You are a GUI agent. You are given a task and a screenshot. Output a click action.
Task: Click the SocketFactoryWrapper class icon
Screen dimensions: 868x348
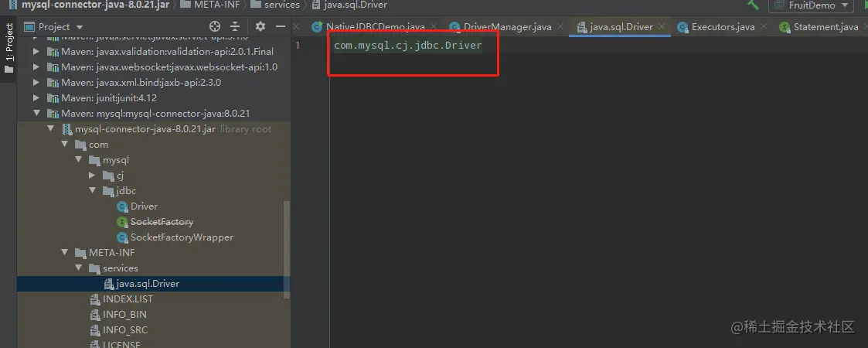pyautogui.click(x=122, y=237)
